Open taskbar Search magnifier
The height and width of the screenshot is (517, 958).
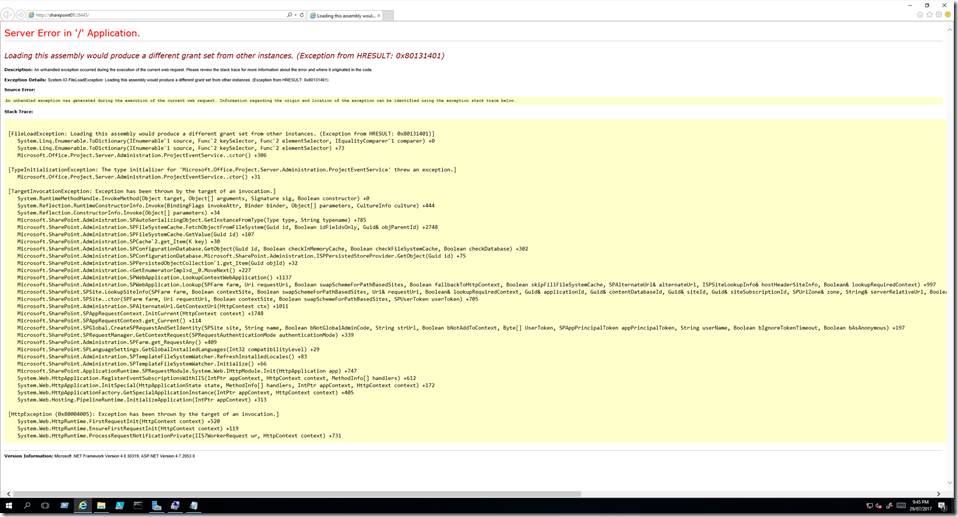pos(27,506)
